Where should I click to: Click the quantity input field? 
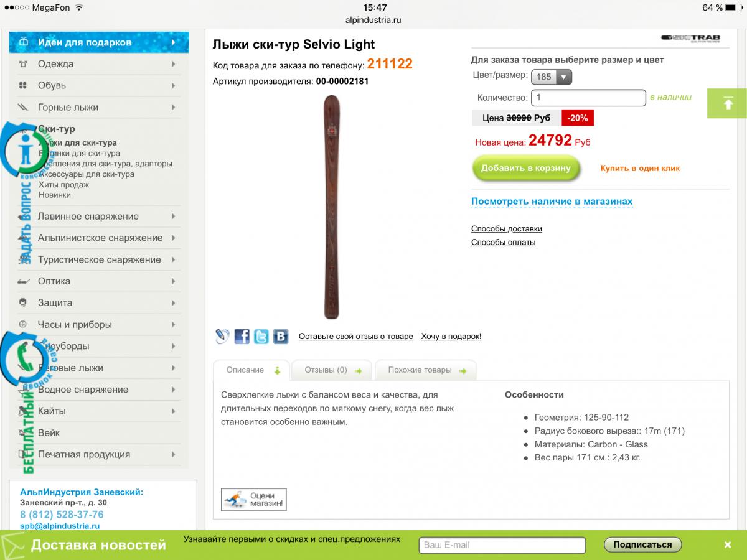point(588,98)
